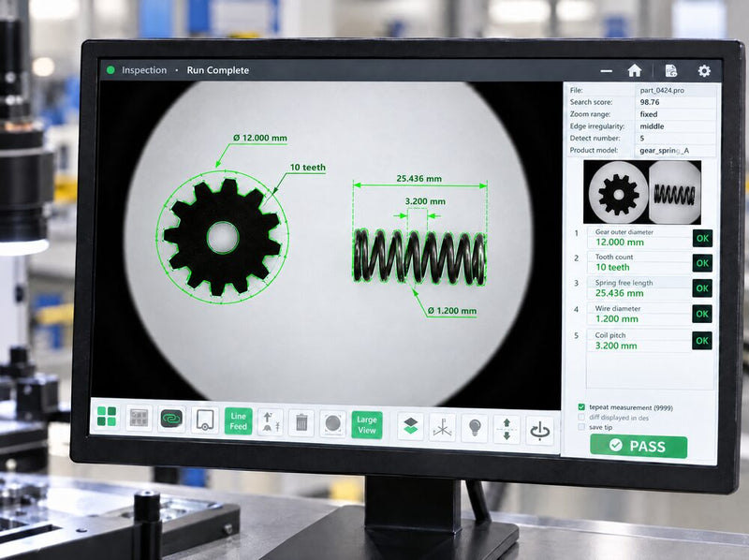The height and width of the screenshot is (560, 749).
Task: Click the 10 teeth annotation on image
Action: point(308,168)
